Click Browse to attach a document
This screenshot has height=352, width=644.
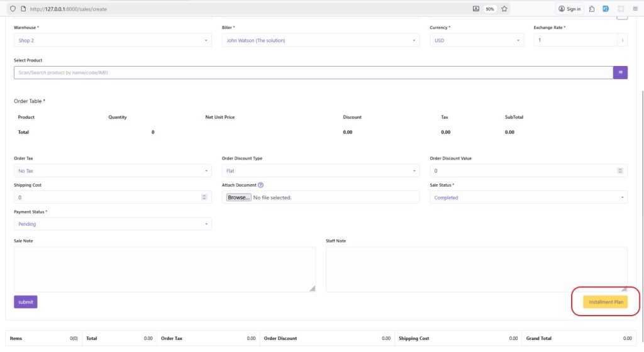click(x=238, y=197)
